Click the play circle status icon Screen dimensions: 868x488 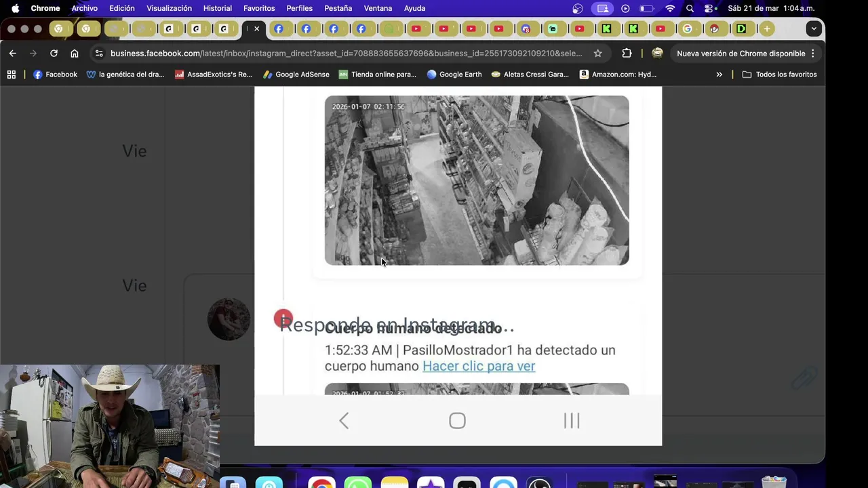(x=625, y=8)
